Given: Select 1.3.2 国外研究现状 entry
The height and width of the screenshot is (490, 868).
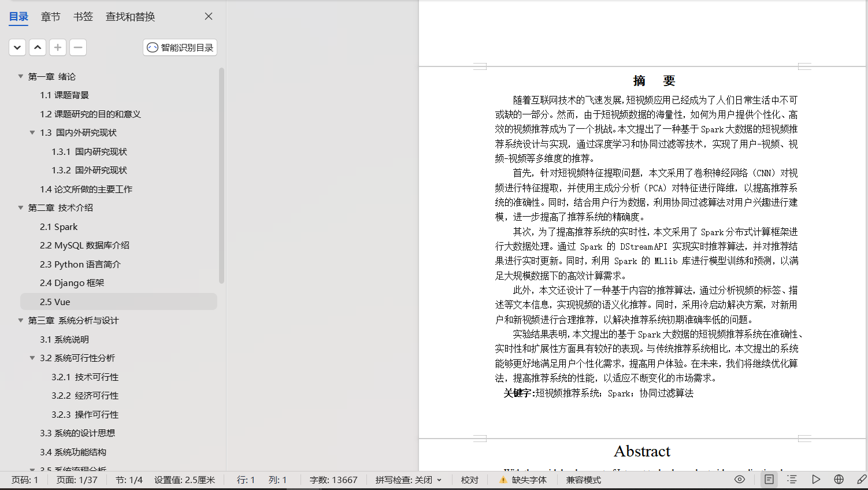Looking at the screenshot, I should click(89, 170).
